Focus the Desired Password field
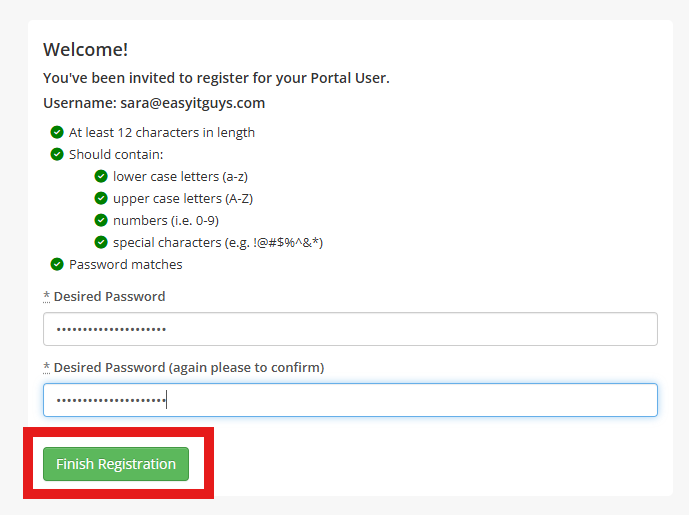 tap(350, 329)
